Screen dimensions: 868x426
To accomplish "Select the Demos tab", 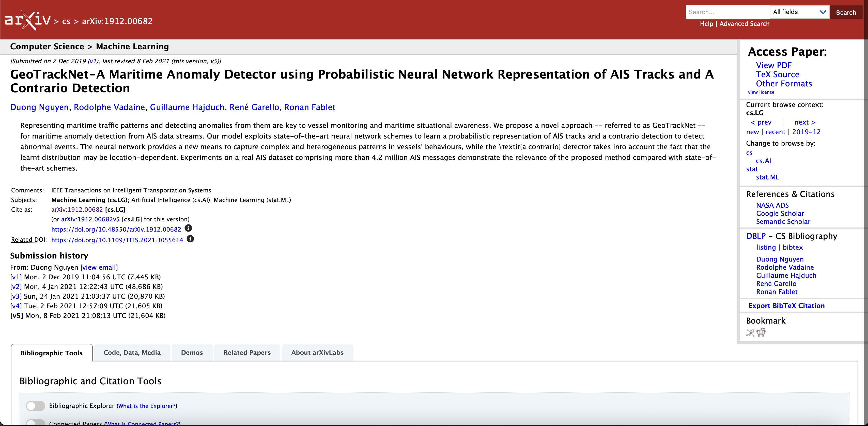I will [192, 353].
